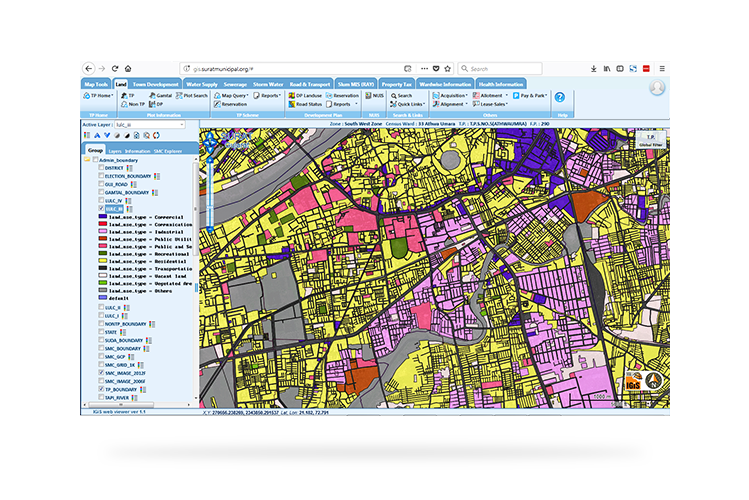Screen dimensions: 749x500
Task: Enable the ELECTION_BOUNDARY layer checkbox
Action: (101, 176)
